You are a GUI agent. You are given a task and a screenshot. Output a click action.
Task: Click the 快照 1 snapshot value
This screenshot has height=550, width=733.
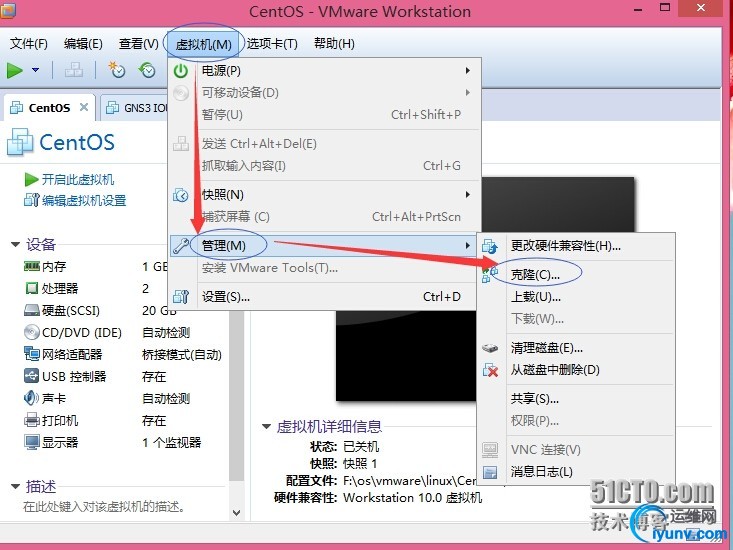point(360,464)
